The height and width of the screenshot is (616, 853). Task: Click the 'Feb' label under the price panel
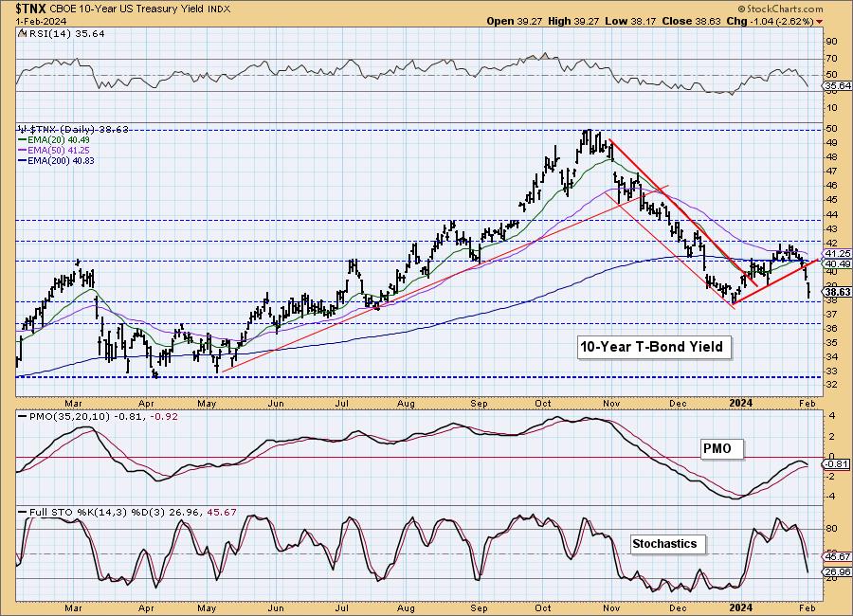coord(808,403)
